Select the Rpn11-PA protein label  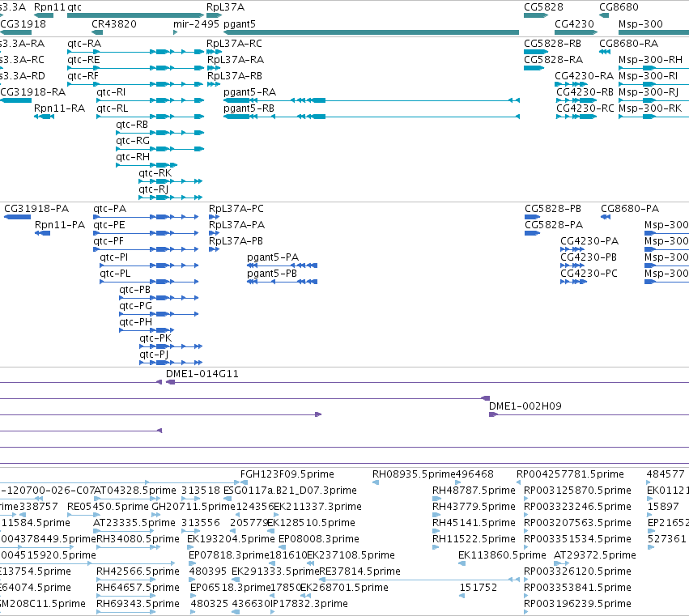[60, 225]
